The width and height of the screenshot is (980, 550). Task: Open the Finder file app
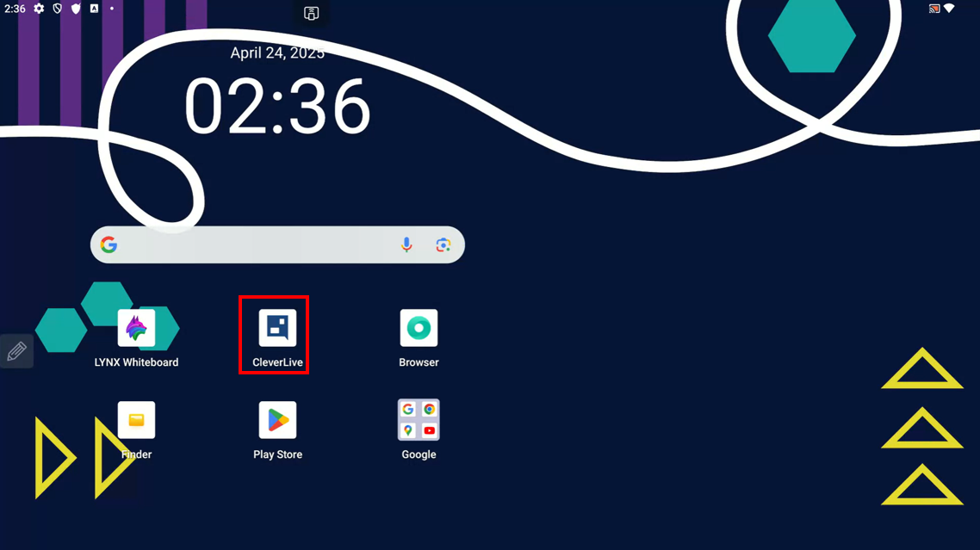(136, 420)
